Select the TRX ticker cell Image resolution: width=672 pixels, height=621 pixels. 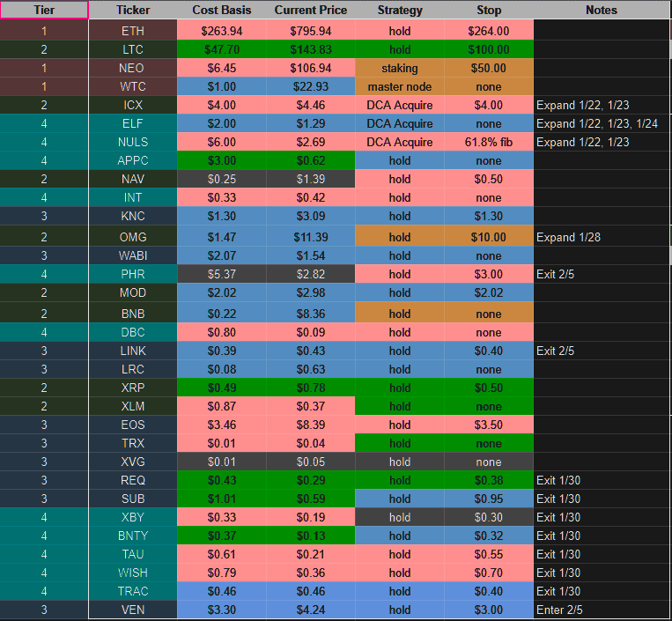(x=133, y=443)
